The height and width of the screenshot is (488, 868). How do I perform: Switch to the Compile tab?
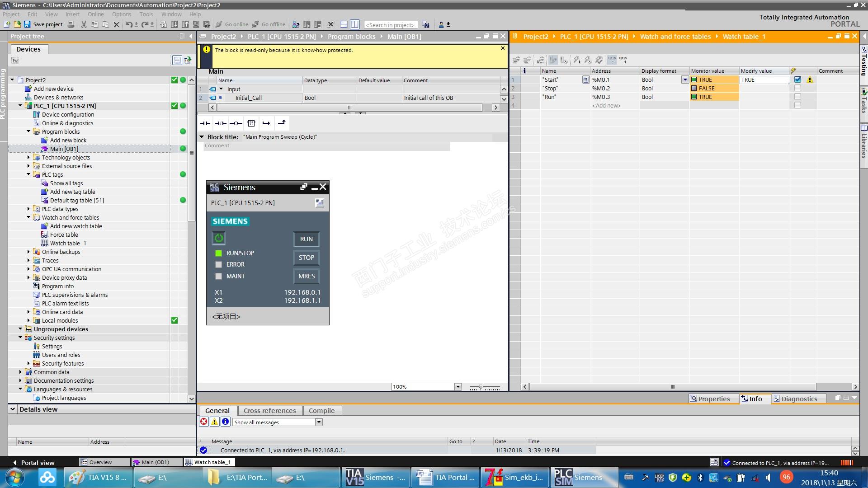(321, 410)
